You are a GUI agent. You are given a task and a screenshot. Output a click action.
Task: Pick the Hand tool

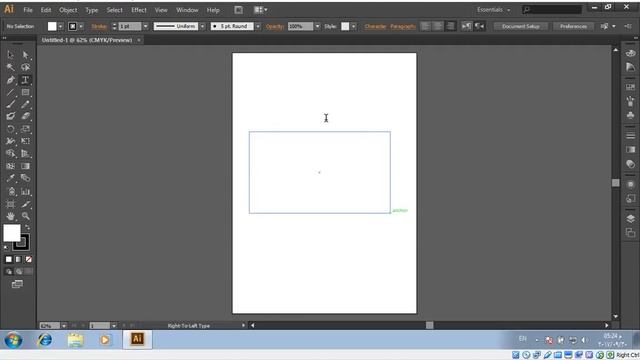(x=11, y=216)
